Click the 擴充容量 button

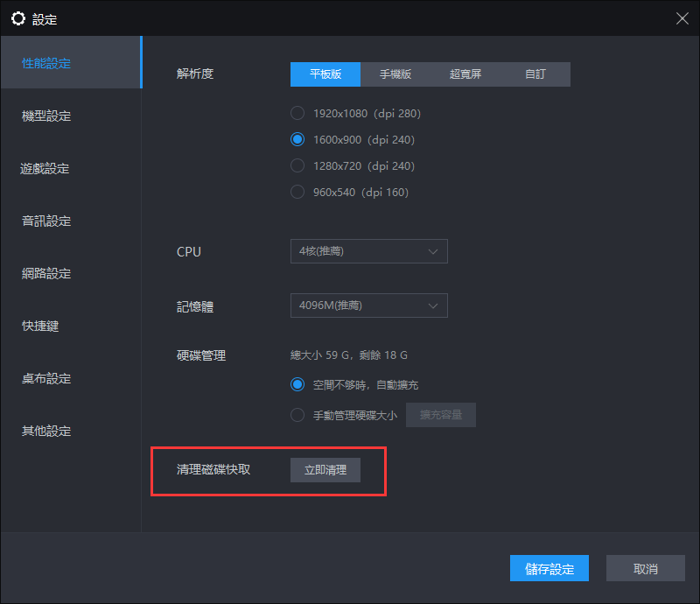point(441,415)
